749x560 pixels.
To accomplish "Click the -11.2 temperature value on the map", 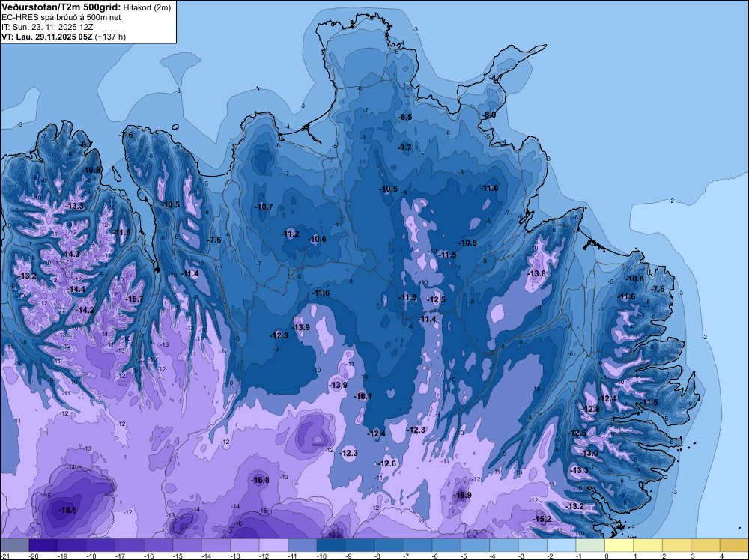I will click(x=290, y=234).
